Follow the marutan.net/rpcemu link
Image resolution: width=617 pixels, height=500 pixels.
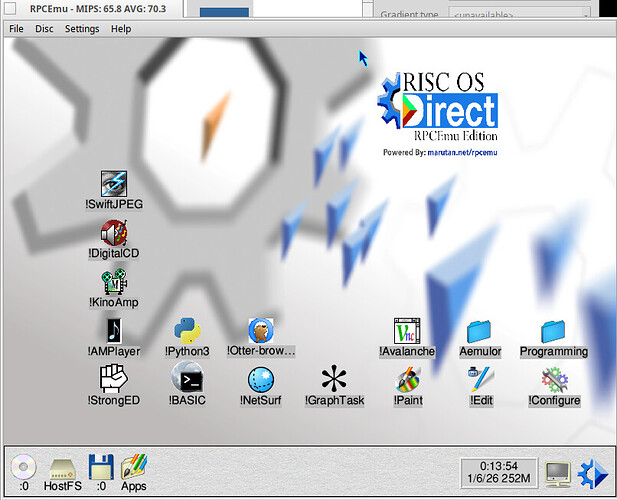click(x=462, y=152)
